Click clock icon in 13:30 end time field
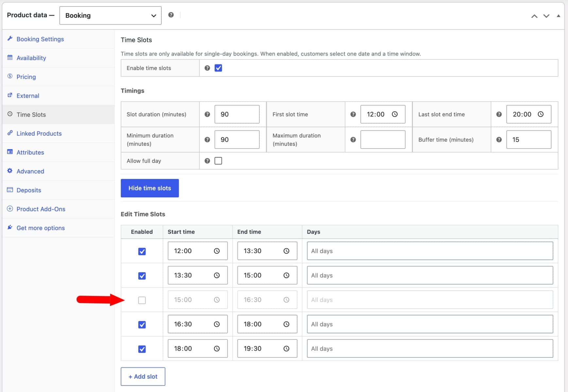Screen dimensions: 568x392 286,251
